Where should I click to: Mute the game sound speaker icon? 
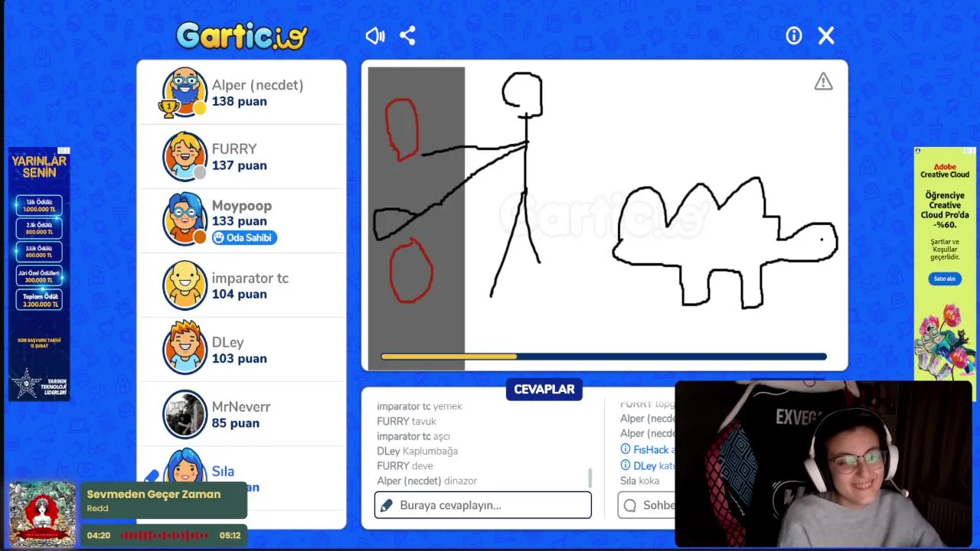(x=375, y=35)
